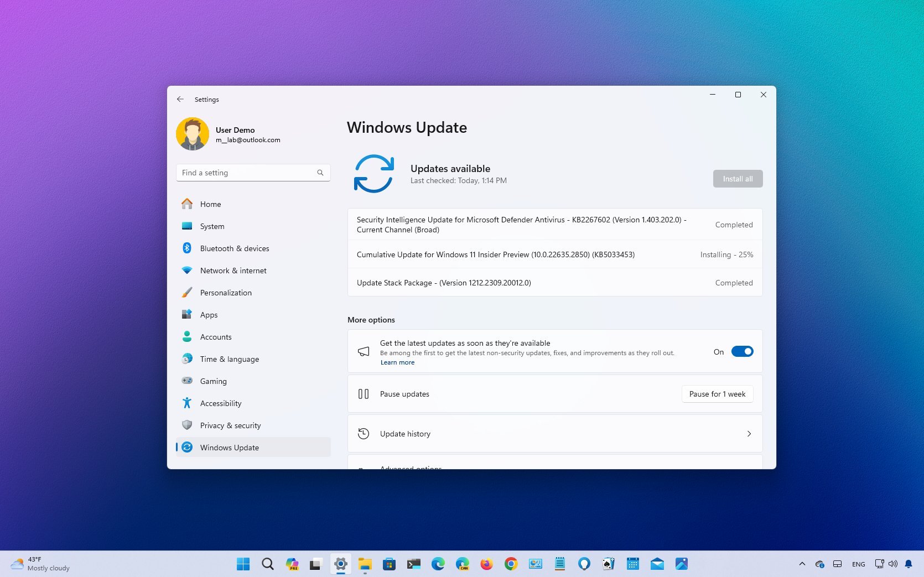The height and width of the screenshot is (577, 924).
Task: Open Update history via its chevron arrow
Action: [749, 434]
